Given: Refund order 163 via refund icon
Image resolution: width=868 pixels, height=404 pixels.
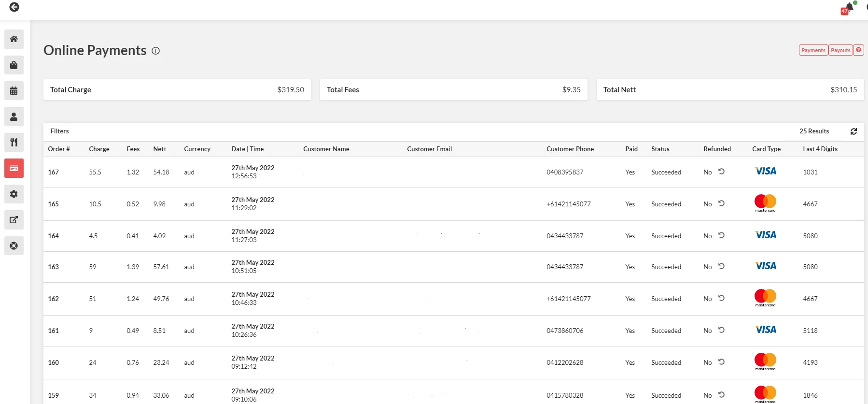Looking at the screenshot, I should click(721, 266).
